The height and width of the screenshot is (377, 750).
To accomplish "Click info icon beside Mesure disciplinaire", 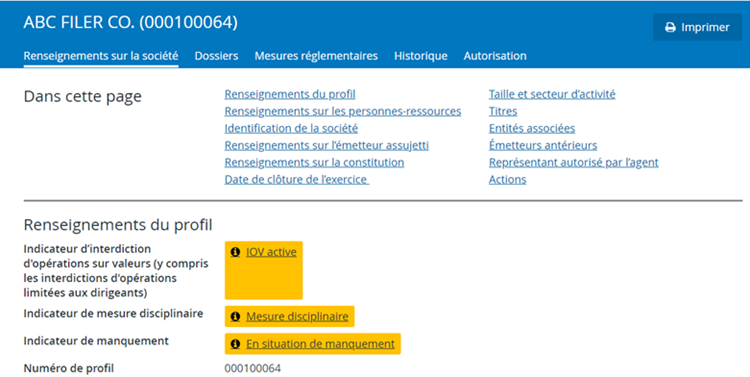I will pyautogui.click(x=235, y=317).
